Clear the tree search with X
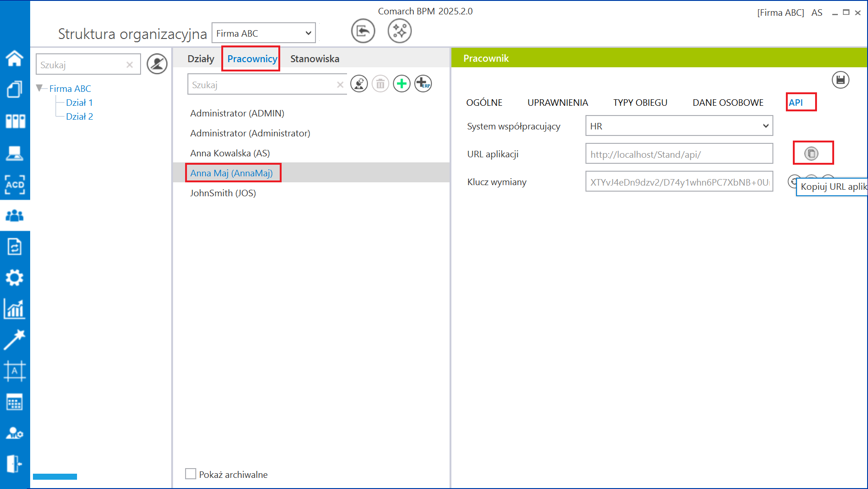This screenshot has height=489, width=868. pos(130,64)
